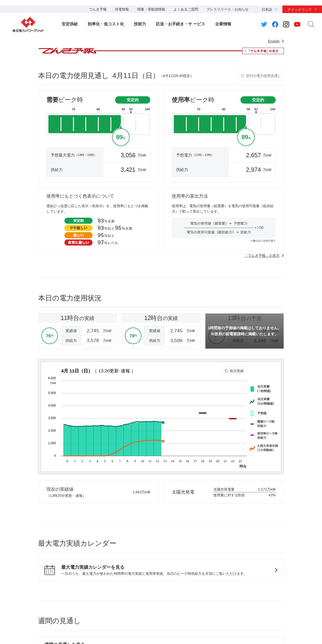
Task: Open the Facebook icon link
Action: (275, 24)
